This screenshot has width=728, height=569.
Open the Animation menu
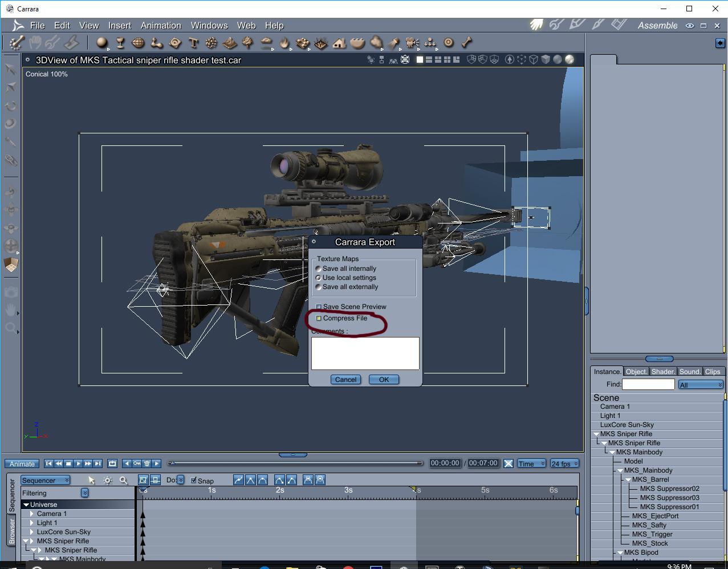pyautogui.click(x=161, y=26)
